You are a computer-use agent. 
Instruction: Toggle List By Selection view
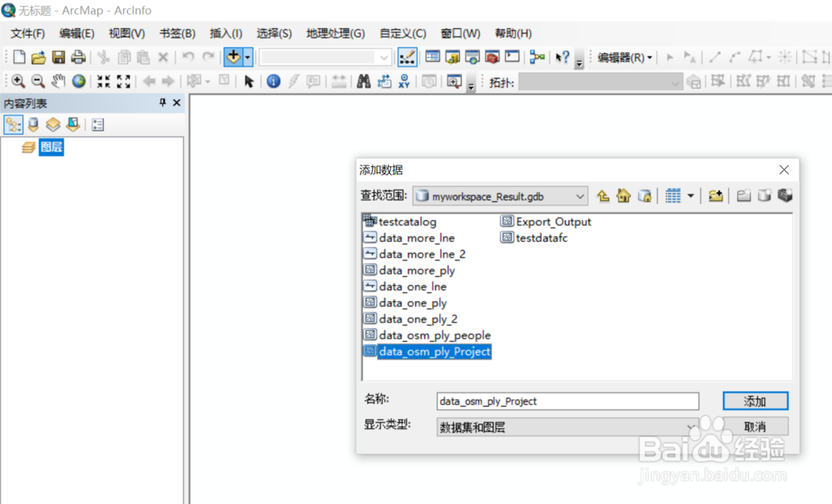(x=72, y=125)
